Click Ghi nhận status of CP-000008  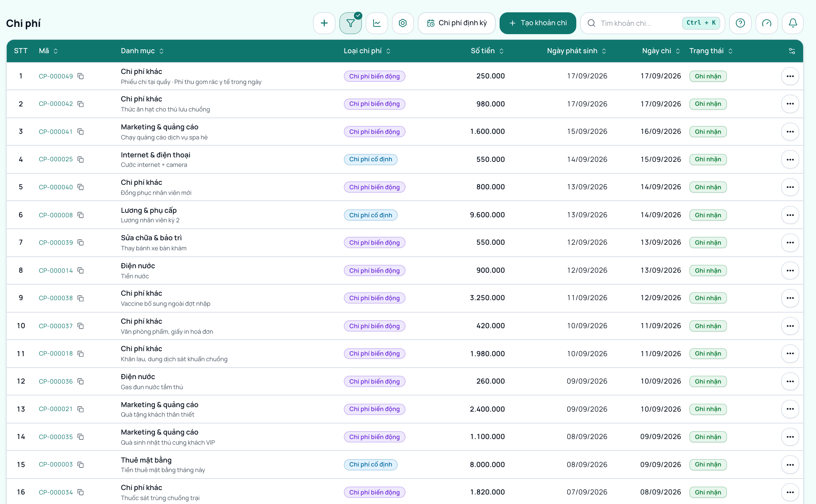tap(708, 215)
